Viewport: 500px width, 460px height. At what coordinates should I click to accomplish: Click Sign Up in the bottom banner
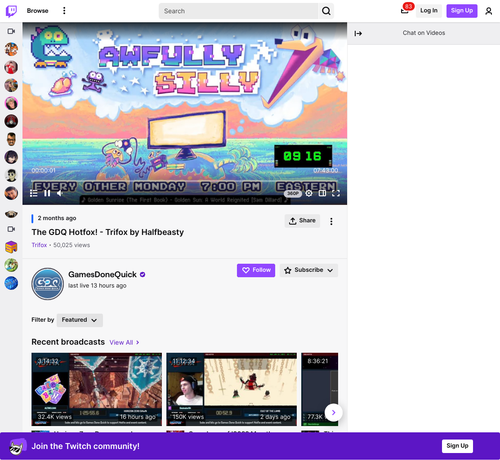coord(457,446)
